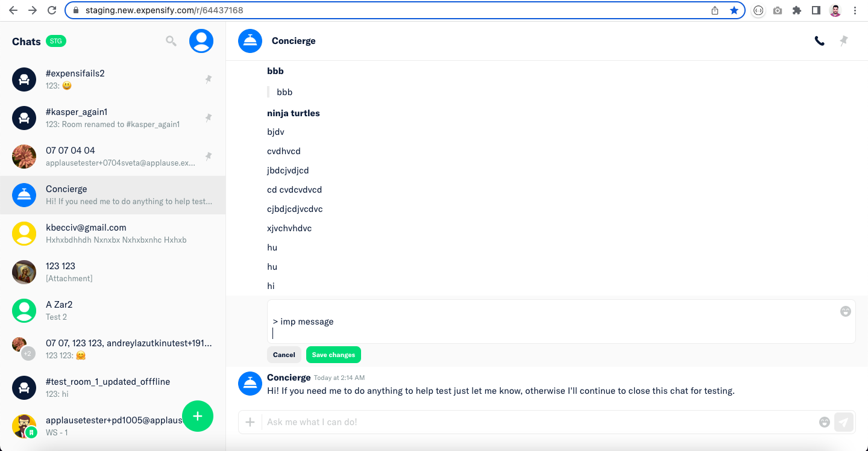
Task: Open the 123 123 attachment chat
Action: tap(113, 272)
